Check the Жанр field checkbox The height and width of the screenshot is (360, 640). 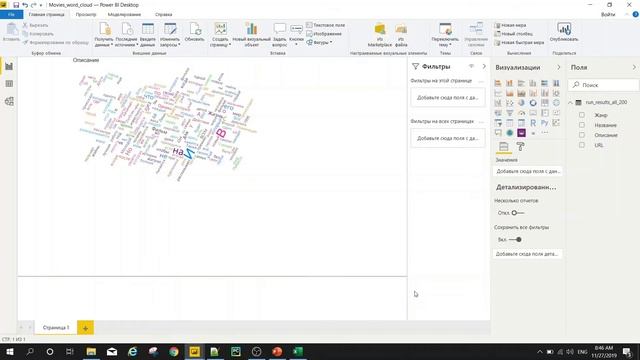[x=582, y=115]
